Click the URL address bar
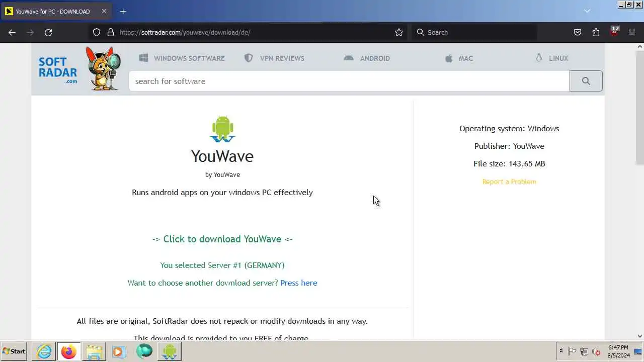The width and height of the screenshot is (644, 362). pos(255,32)
